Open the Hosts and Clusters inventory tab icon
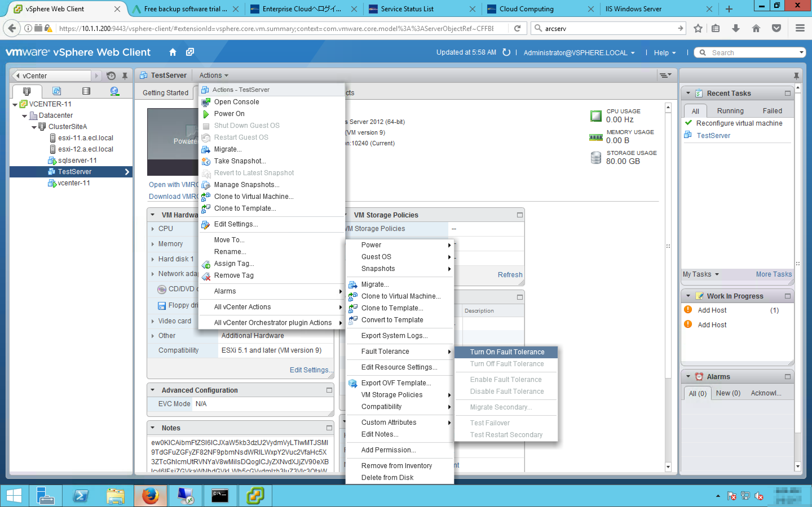This screenshot has width=812, height=507. click(27, 91)
